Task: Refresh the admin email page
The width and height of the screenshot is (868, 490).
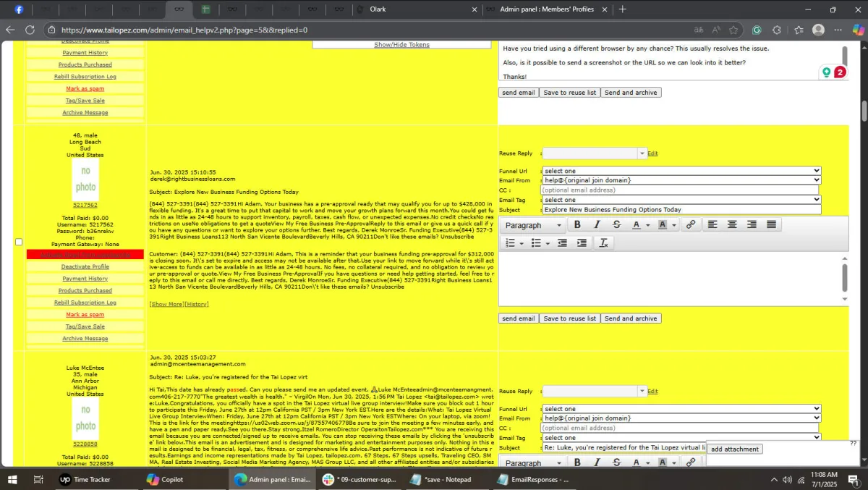Action: 30,30
